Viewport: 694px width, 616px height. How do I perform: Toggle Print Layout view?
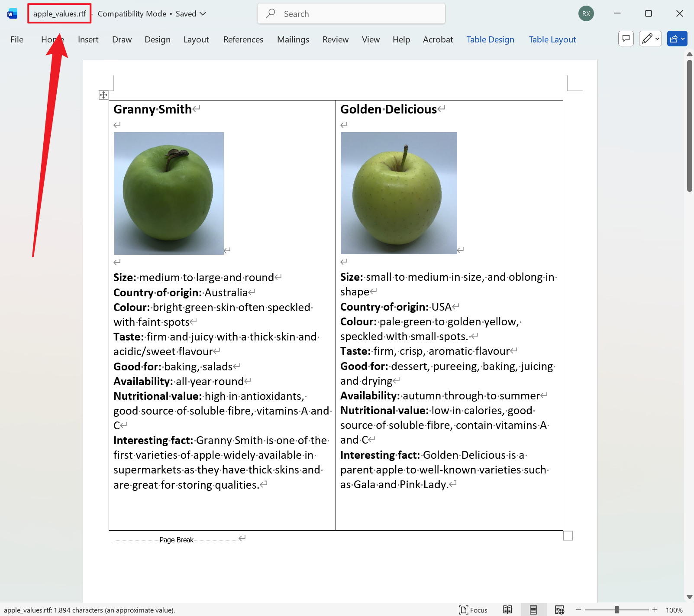(533, 610)
